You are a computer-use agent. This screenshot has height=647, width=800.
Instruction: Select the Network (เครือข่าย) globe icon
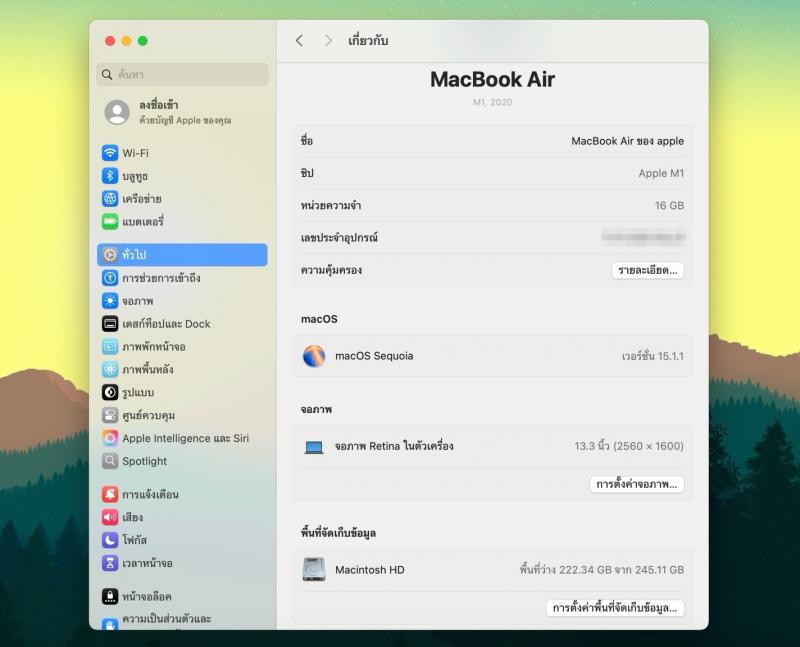110,198
